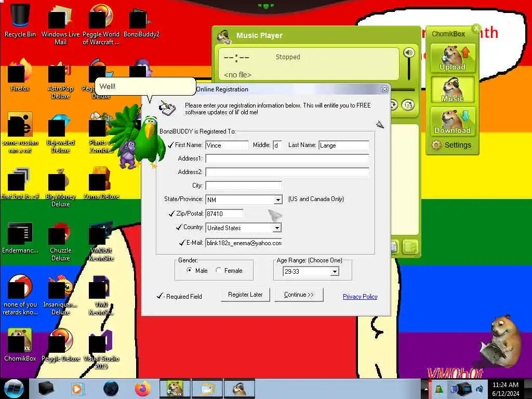Open ChomikBox desktop shortcut
Image resolution: width=532 pixels, height=399 pixels.
[x=20, y=345]
